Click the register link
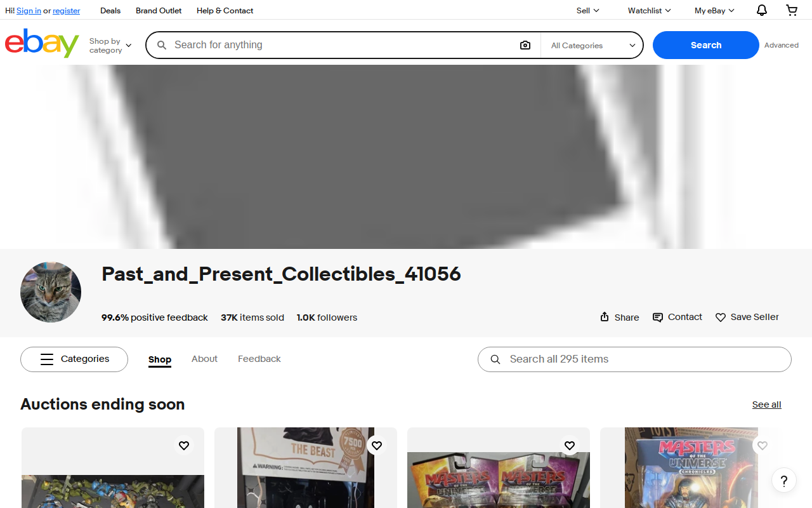The height and width of the screenshot is (508, 812). pyautogui.click(x=67, y=11)
